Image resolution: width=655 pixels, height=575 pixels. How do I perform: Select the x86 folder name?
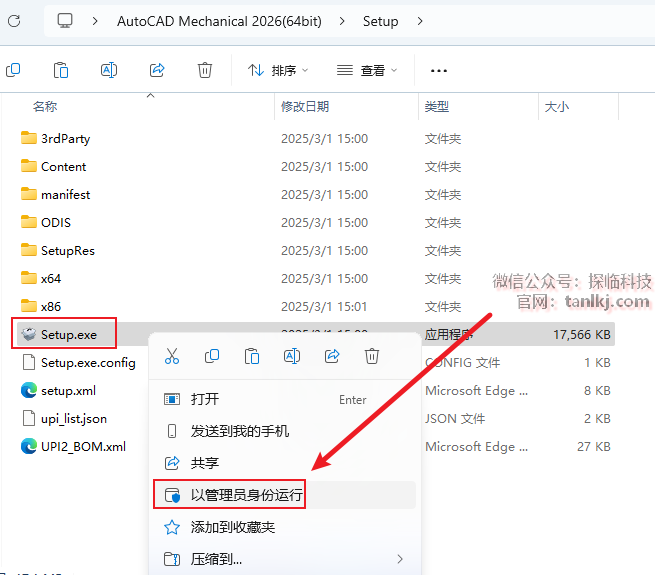(51, 306)
